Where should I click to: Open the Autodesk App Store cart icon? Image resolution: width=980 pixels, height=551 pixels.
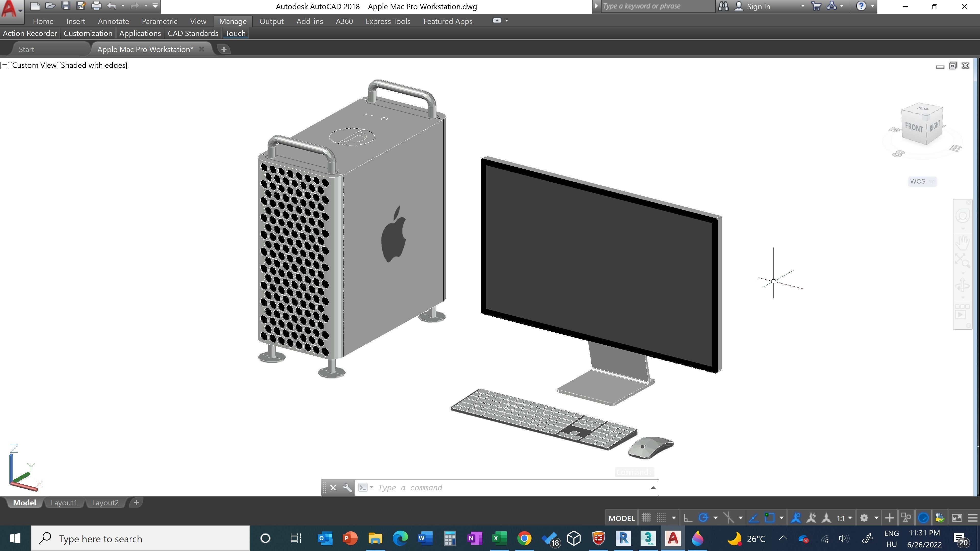click(x=816, y=6)
